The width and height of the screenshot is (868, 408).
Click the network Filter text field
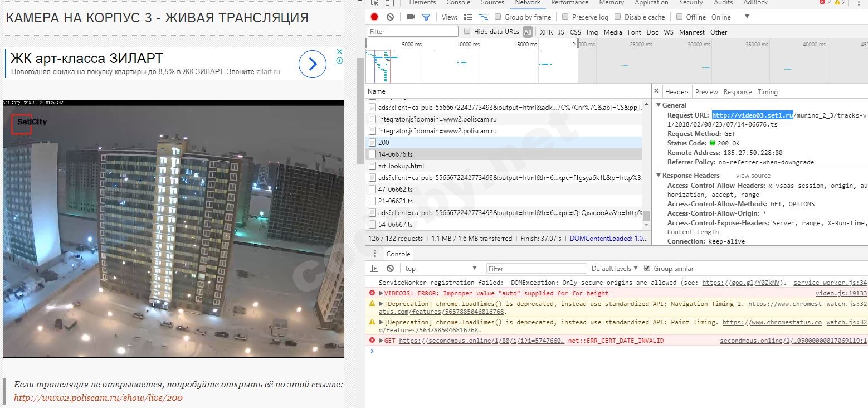(x=413, y=32)
